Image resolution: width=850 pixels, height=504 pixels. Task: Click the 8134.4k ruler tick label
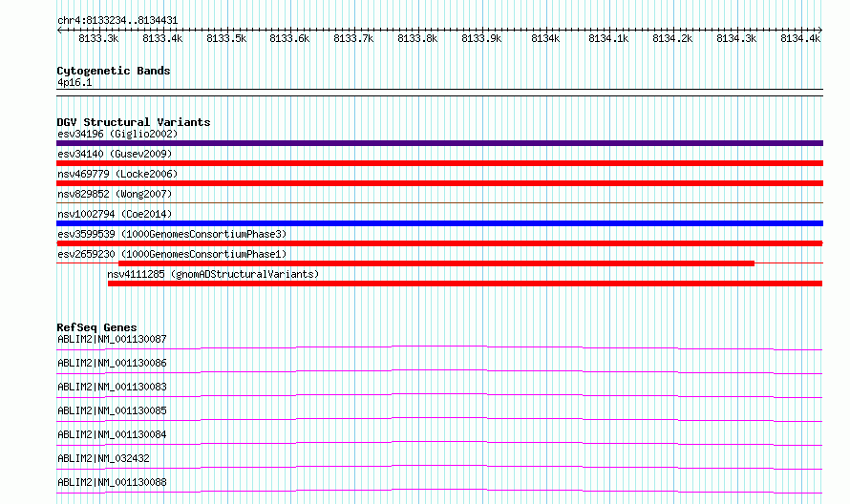coord(800,39)
